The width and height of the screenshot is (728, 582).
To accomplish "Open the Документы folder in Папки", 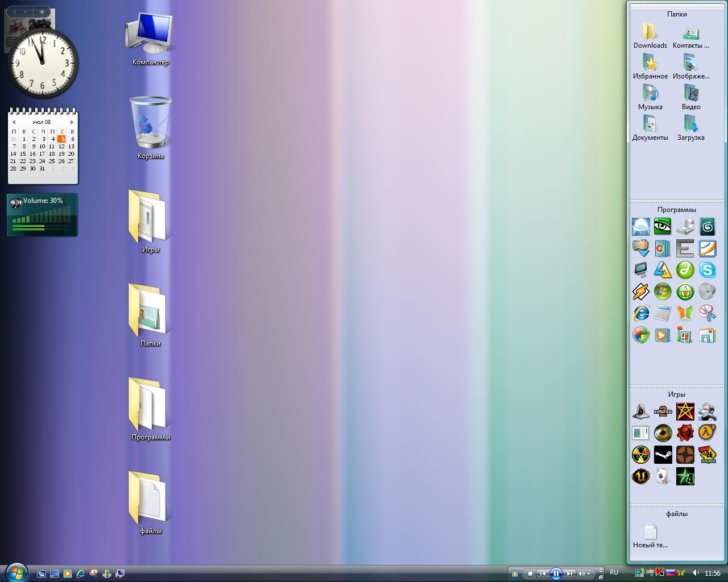I will point(650,127).
